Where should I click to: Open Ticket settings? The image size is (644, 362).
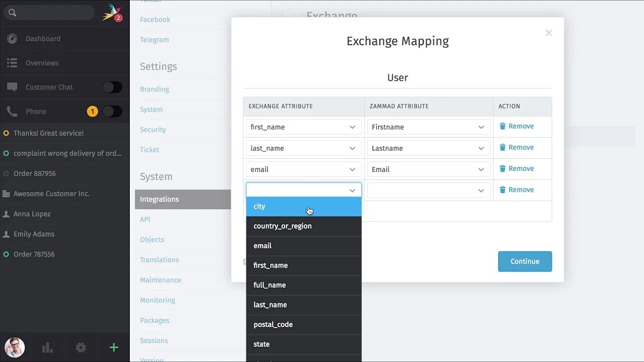point(149,149)
